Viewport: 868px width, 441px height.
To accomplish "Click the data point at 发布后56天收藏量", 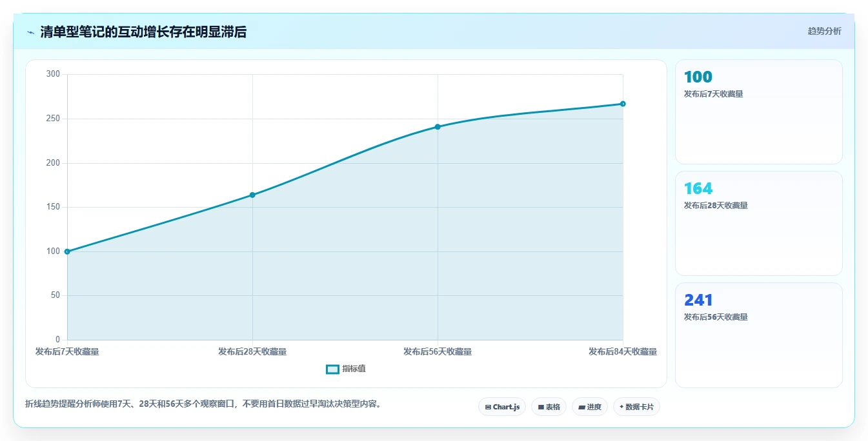I will click(x=438, y=126).
